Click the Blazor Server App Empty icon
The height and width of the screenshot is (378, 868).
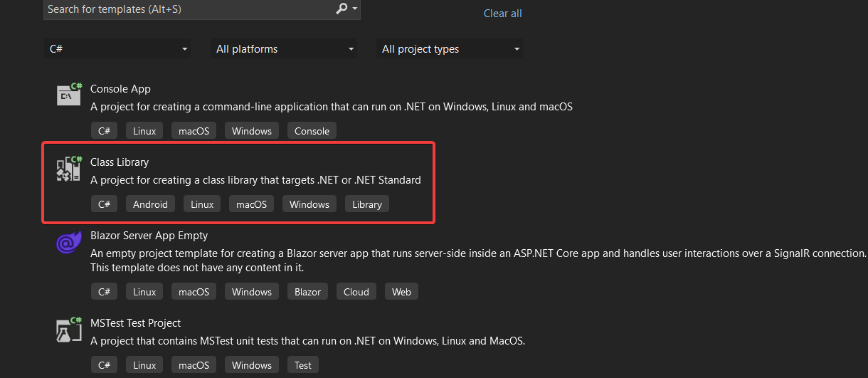tap(69, 242)
